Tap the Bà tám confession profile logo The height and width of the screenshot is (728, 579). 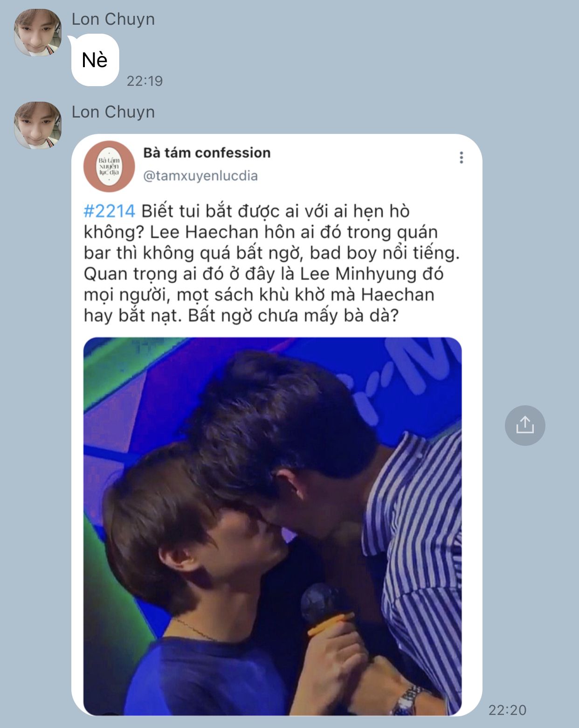[x=109, y=166]
